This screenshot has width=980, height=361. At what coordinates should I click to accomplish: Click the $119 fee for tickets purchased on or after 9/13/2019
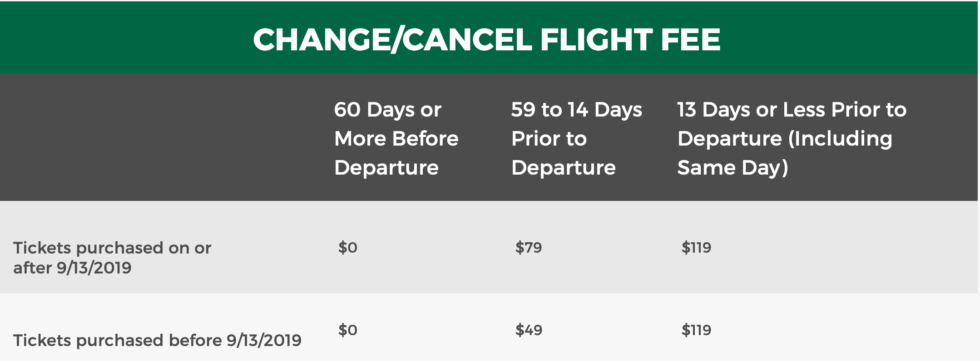[x=696, y=248]
